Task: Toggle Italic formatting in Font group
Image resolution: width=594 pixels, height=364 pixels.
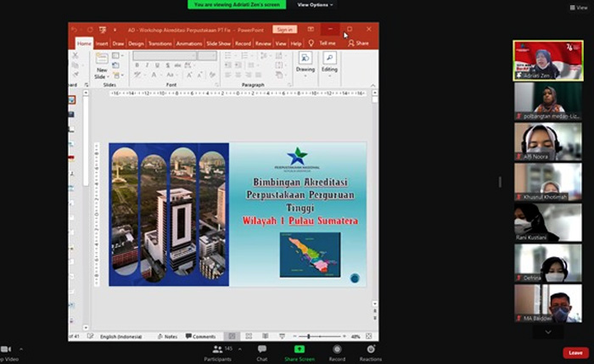Action: pos(147,65)
